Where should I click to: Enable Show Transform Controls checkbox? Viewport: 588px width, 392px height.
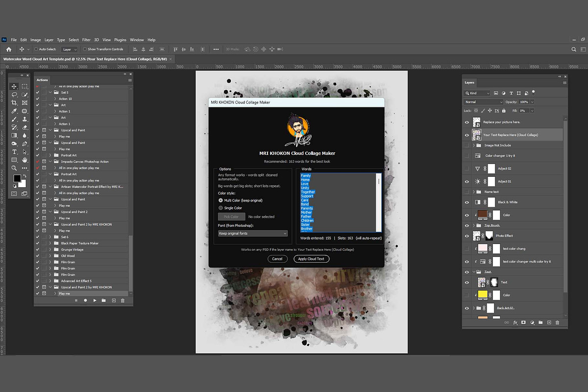tap(85, 49)
